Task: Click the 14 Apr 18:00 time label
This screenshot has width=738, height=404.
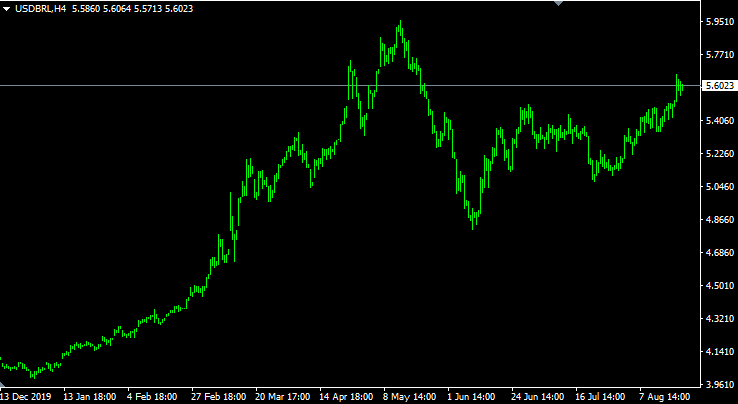Action: tap(346, 396)
